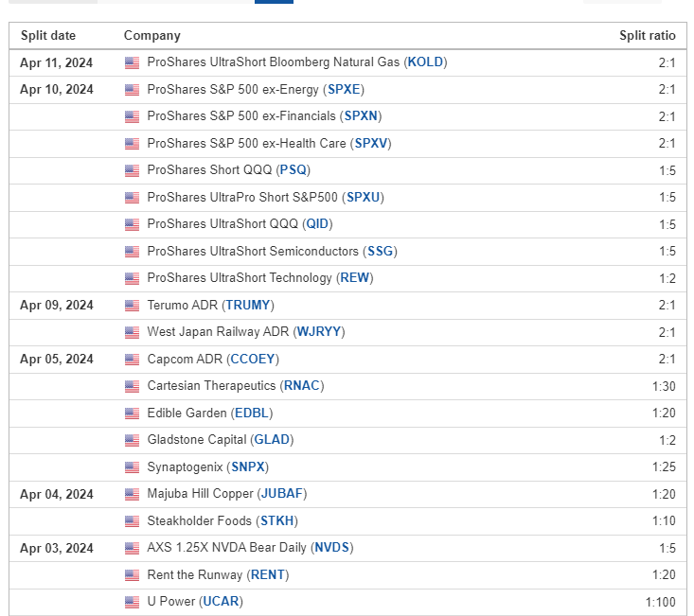Select the Apr 11, 2024 date cell

coord(56,62)
